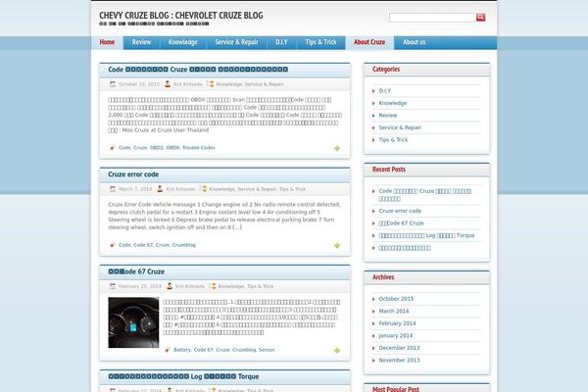Click green read-more icon in first post
588x392 pixels.
point(337,148)
